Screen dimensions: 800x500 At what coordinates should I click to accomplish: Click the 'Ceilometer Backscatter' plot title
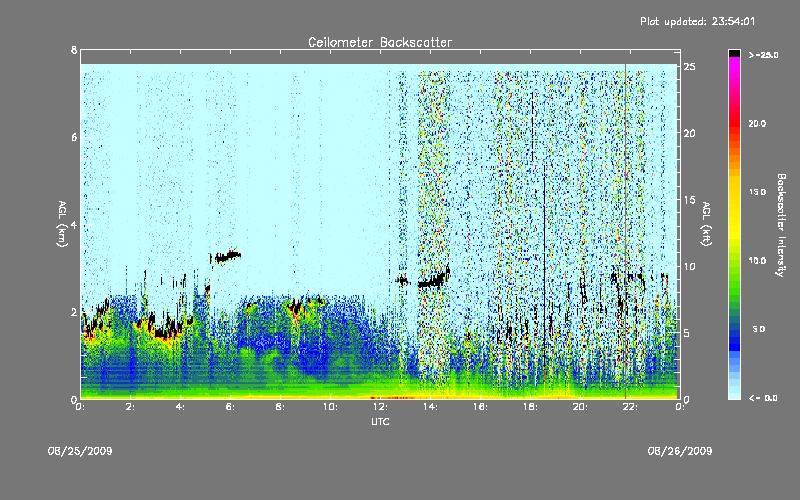click(x=380, y=42)
